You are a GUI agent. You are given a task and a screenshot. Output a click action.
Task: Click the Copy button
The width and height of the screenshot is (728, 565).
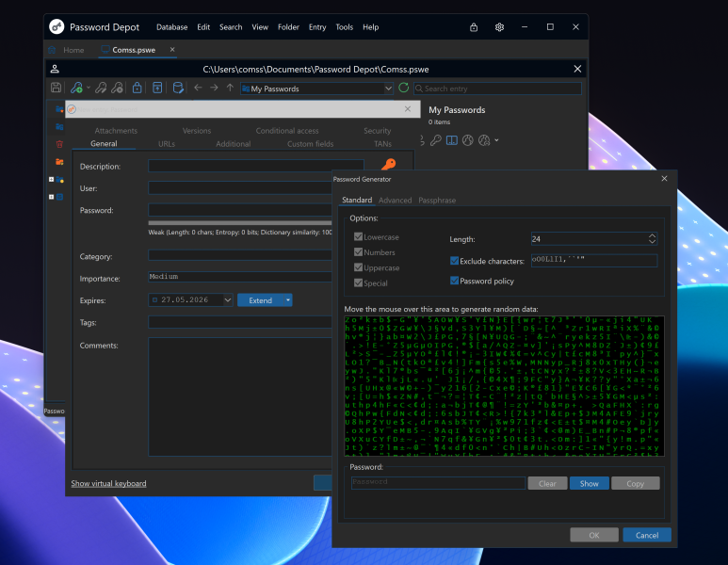(635, 483)
